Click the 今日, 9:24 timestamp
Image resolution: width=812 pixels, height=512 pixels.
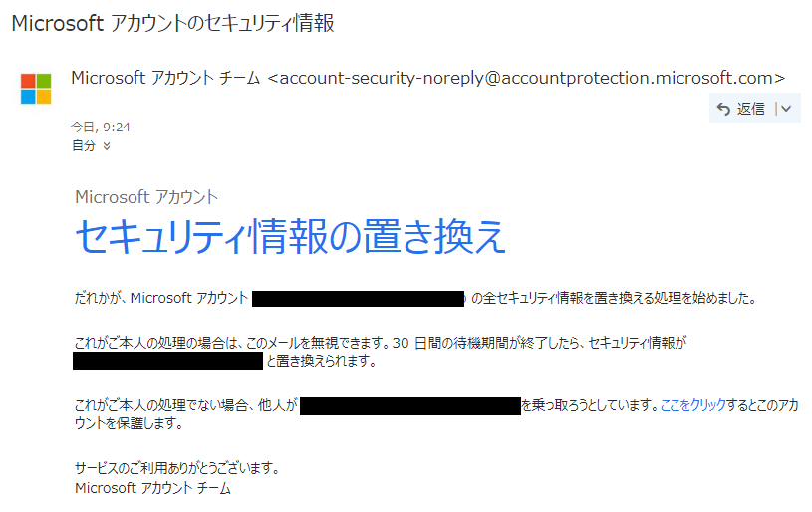(x=101, y=127)
